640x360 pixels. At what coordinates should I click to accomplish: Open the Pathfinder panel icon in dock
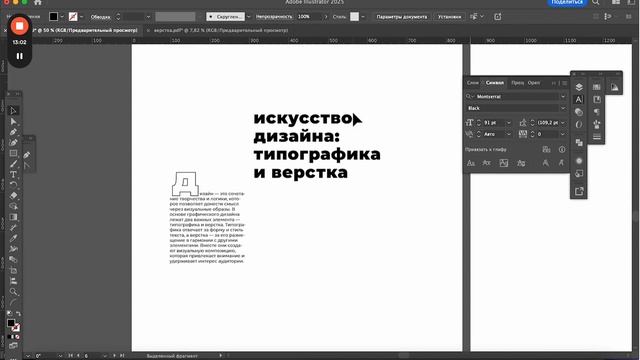579,142
